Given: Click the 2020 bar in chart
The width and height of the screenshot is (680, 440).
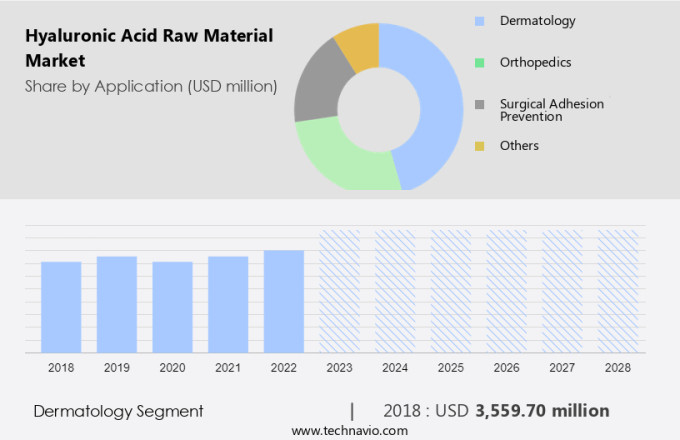Looking at the screenshot, I should coord(172,306).
